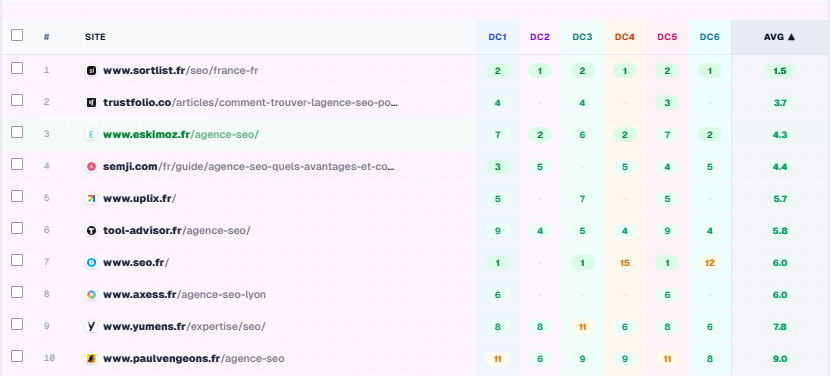
Task: Open www.yumens.fr/expertise/seo/ link
Action: 184,327
